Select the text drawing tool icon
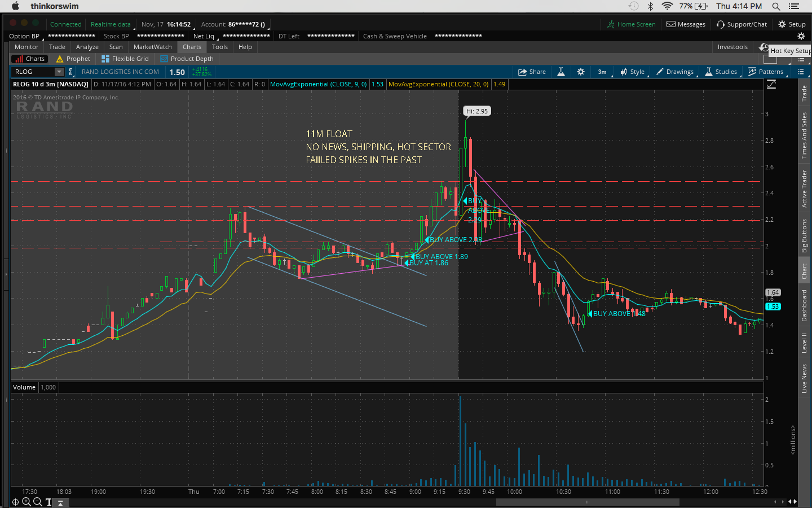Image resolution: width=812 pixels, height=508 pixels. [48, 502]
